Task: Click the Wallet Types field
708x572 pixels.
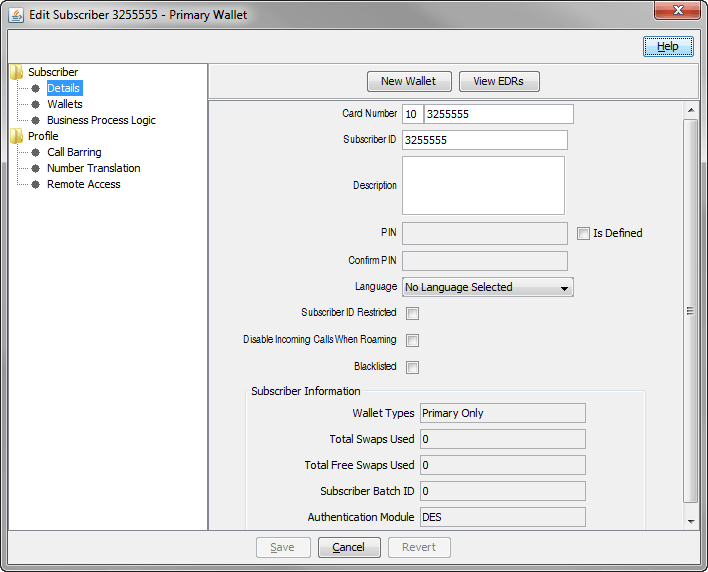Action: (x=503, y=413)
